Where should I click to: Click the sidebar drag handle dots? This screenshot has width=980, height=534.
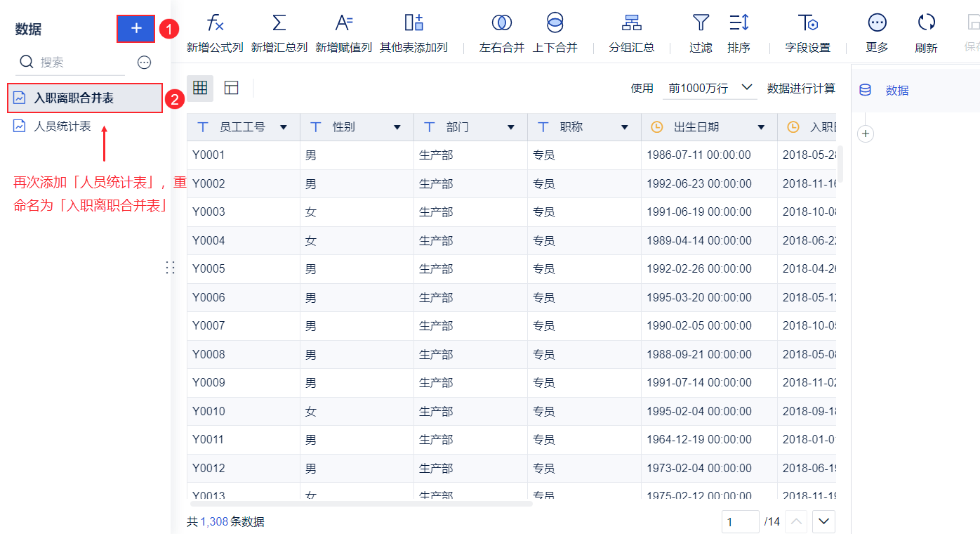coord(170,267)
